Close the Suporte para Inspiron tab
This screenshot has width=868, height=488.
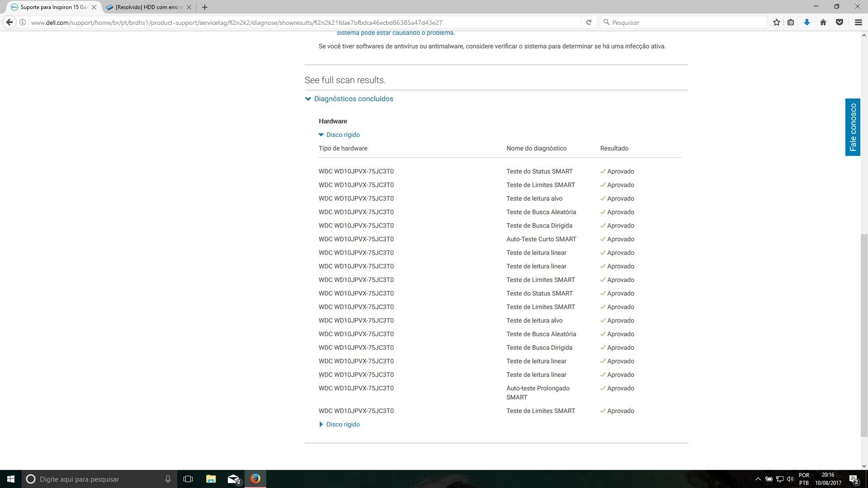(x=94, y=7)
